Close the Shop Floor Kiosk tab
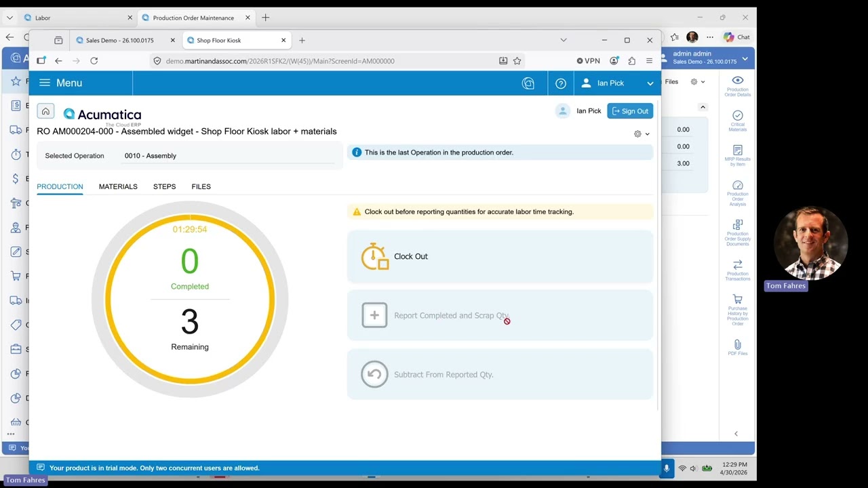The height and width of the screenshot is (488, 868). pos(283,40)
